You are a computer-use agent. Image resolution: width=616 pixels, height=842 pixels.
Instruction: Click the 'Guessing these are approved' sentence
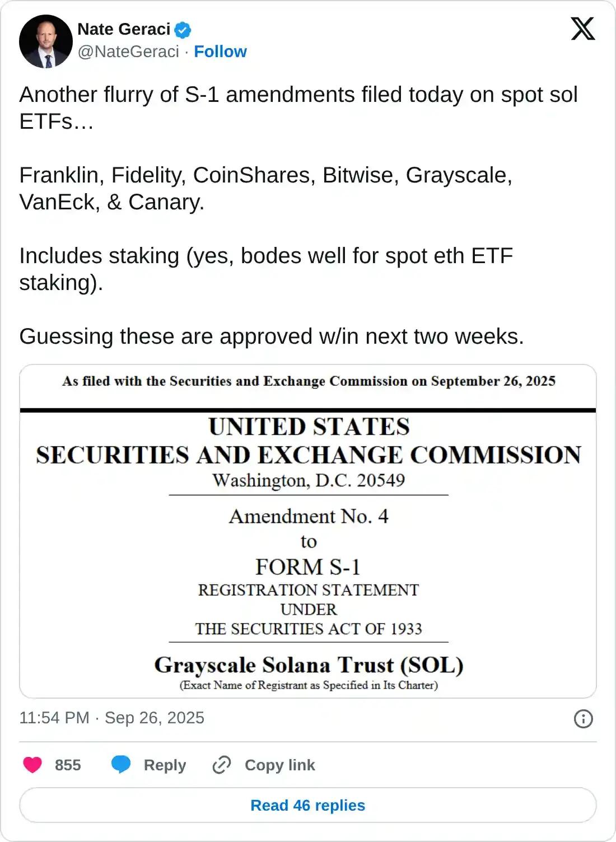click(x=272, y=336)
